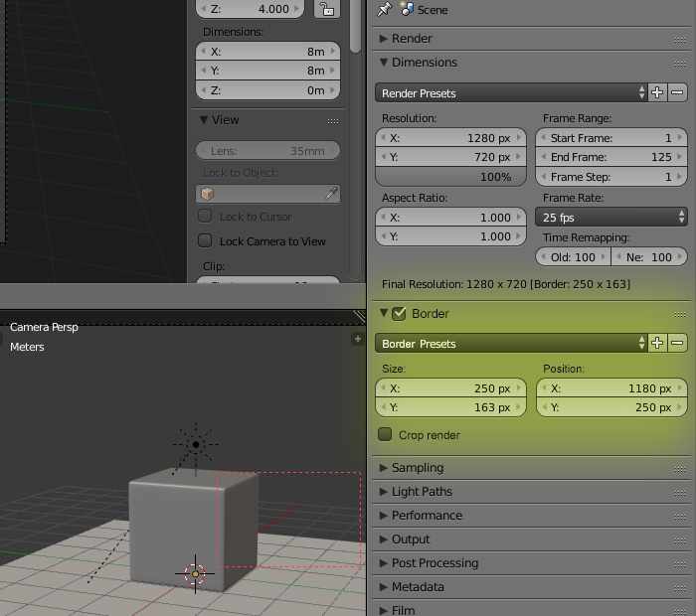Click Time Remapping Old 100 field
696x616 pixels.
[573, 256]
